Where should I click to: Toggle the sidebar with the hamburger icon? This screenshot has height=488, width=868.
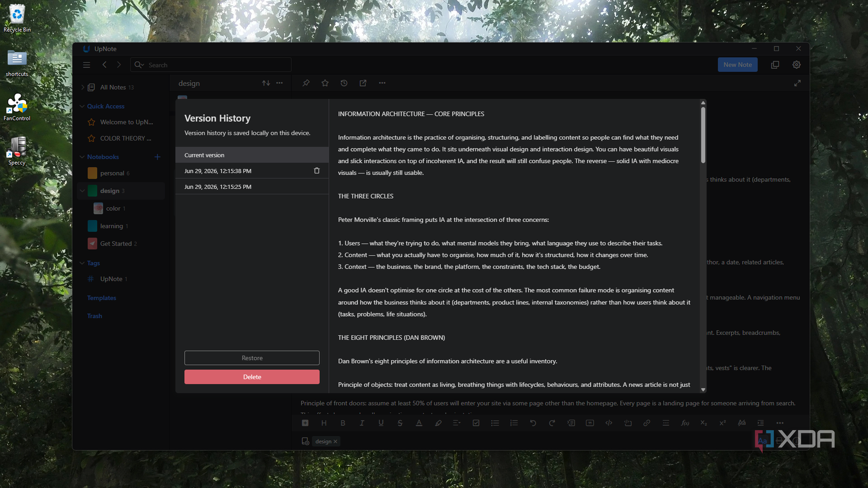point(87,65)
